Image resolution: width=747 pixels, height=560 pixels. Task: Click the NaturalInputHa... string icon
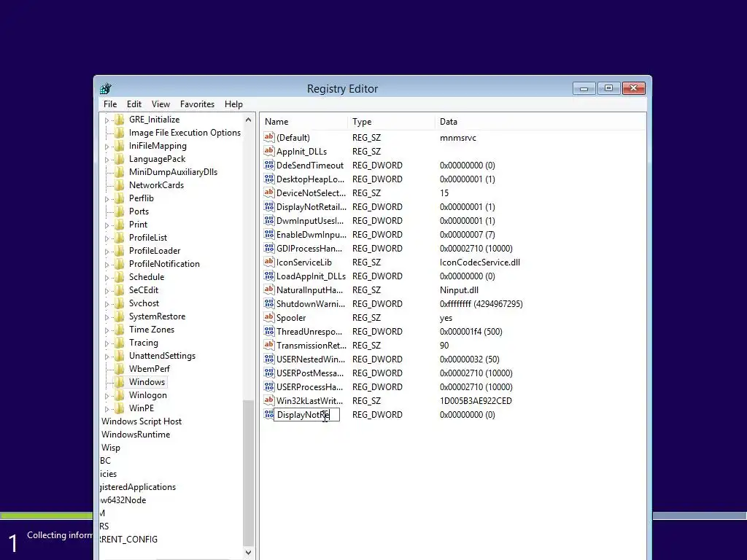coord(268,289)
